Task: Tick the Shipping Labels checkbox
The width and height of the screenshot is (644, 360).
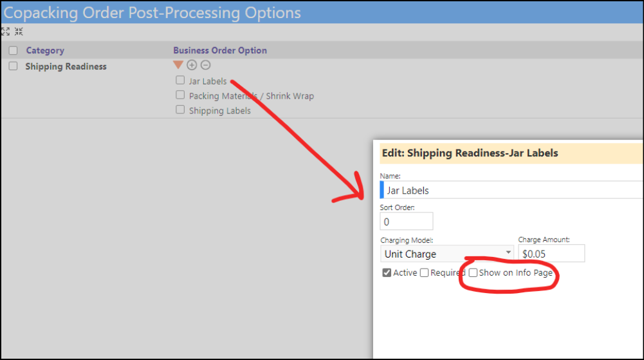Action: (x=180, y=109)
